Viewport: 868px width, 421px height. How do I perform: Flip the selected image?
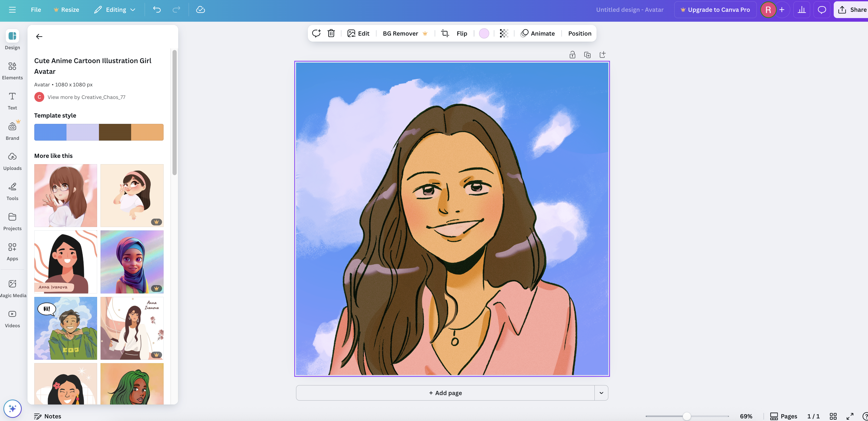tap(462, 33)
